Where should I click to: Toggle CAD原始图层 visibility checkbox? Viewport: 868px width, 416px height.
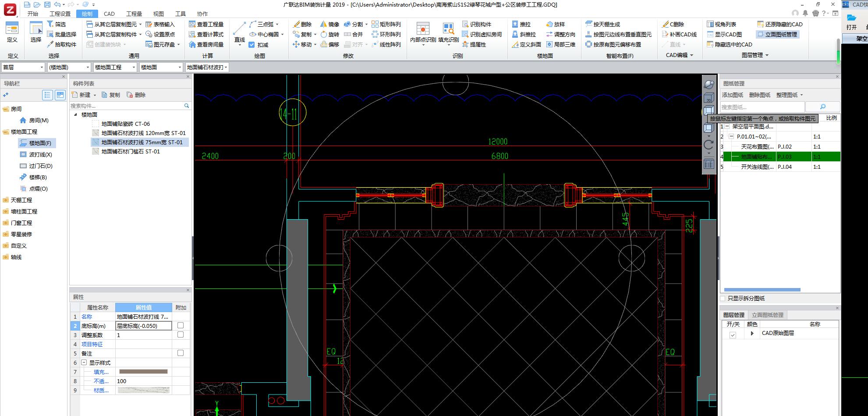pyautogui.click(x=733, y=335)
